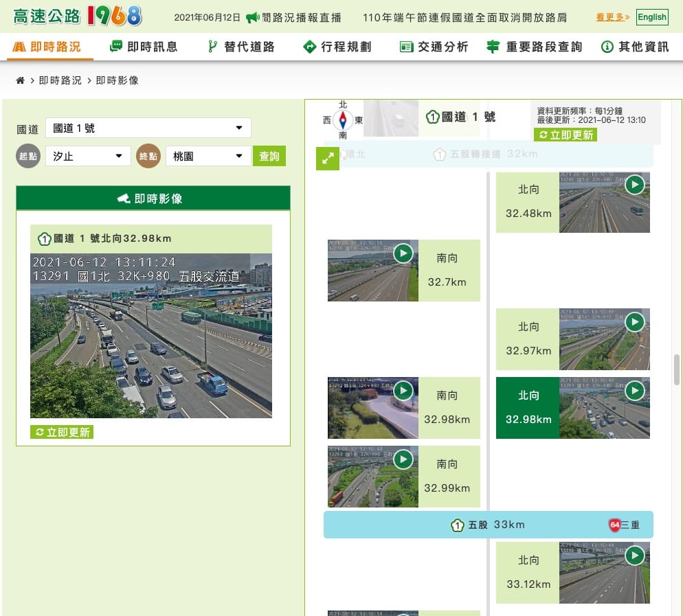Play the southbound 32.99km camera video
Viewport: 683px width, 616px height.
[403, 459]
